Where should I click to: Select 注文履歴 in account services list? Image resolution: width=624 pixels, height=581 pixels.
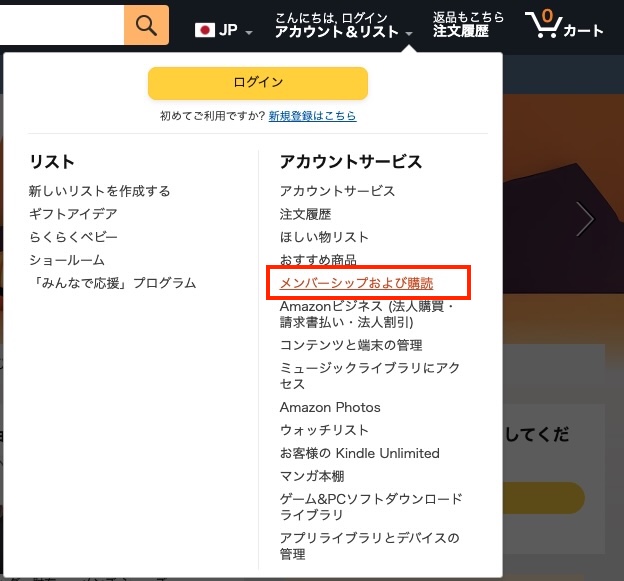305,214
